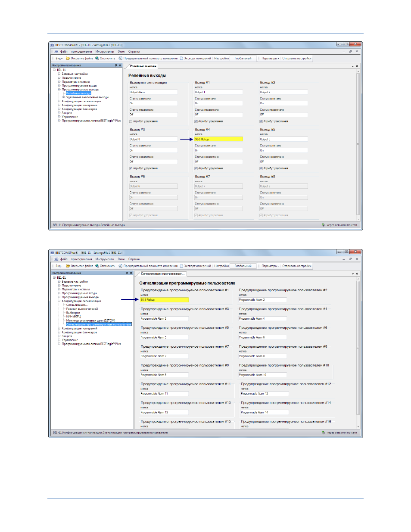
Task: Click Открытие файла folder icon in Релейные выходы window
Action: coord(68,58)
